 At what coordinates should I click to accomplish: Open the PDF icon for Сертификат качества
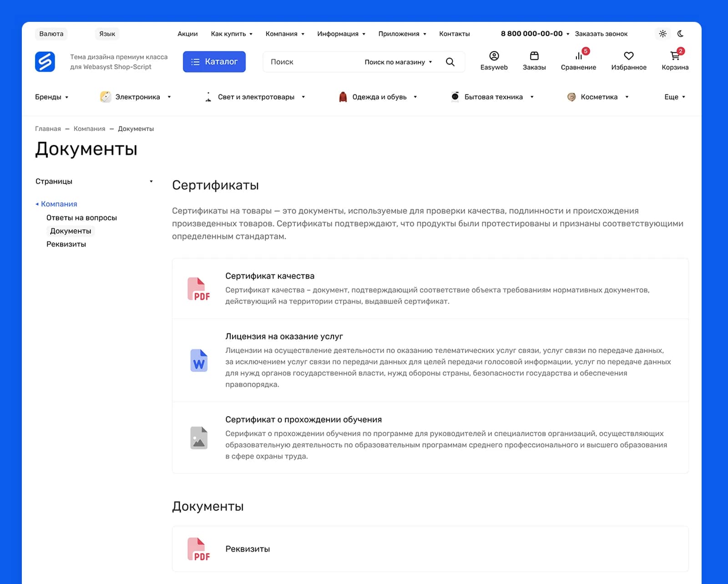tap(199, 289)
